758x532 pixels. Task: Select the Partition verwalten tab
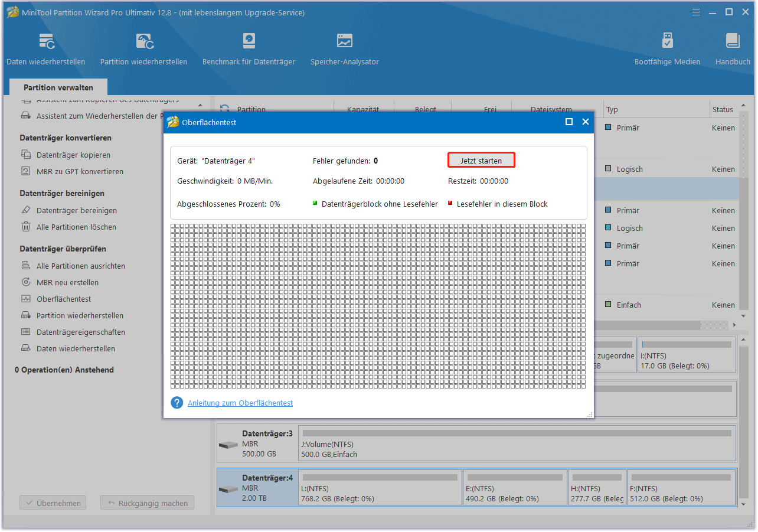[58, 87]
